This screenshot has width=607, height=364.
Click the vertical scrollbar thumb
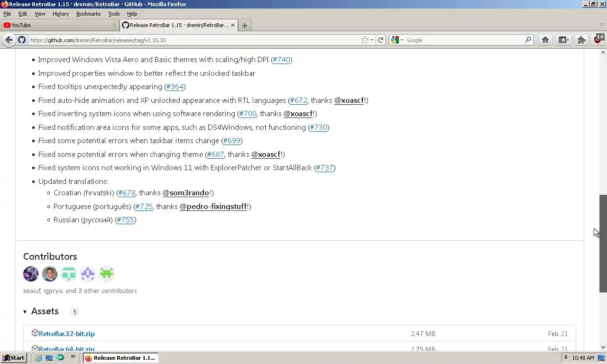click(603, 243)
